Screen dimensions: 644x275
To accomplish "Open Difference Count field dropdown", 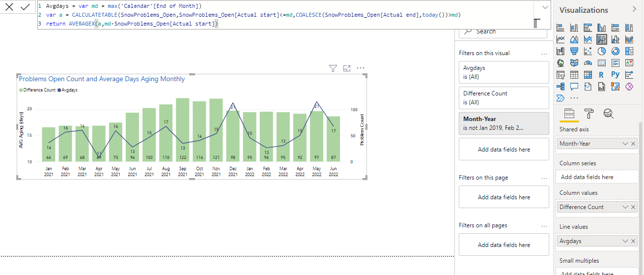I will tap(625, 207).
